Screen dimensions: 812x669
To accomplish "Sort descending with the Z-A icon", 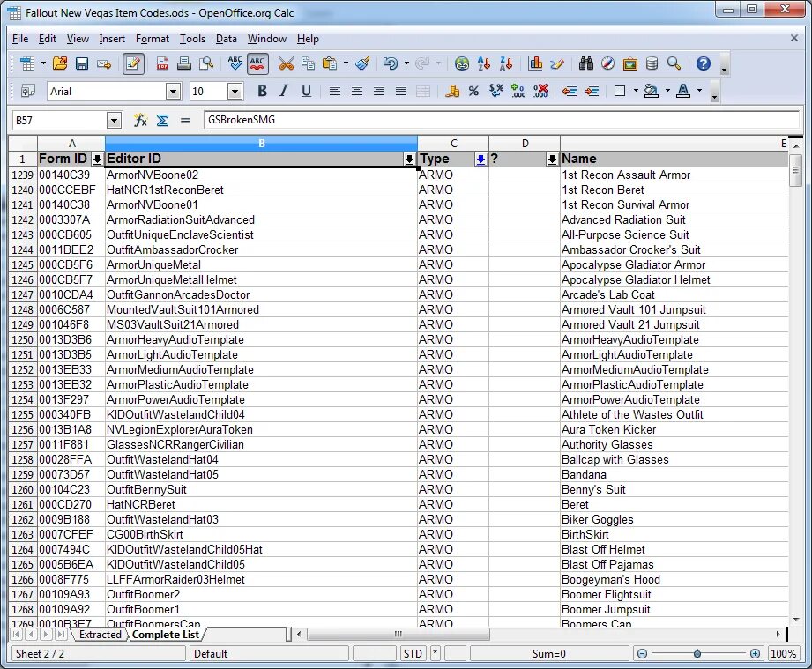I will click(506, 63).
